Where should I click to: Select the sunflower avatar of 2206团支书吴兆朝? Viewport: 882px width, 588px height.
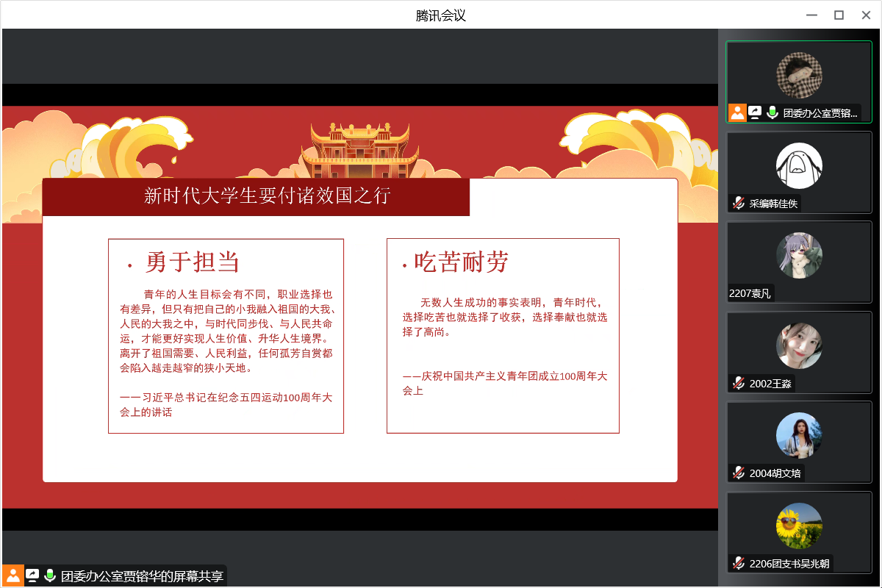click(x=799, y=526)
